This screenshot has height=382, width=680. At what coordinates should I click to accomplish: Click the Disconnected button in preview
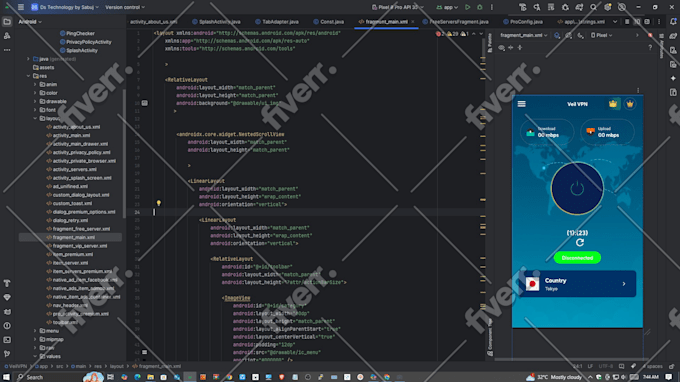tap(577, 258)
